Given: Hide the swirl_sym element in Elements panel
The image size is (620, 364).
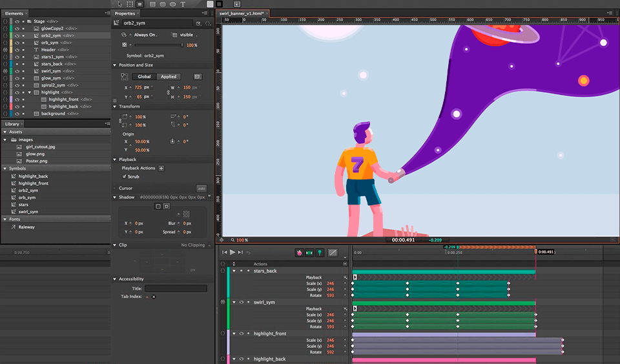Looking at the screenshot, I should pyautogui.click(x=17, y=71).
